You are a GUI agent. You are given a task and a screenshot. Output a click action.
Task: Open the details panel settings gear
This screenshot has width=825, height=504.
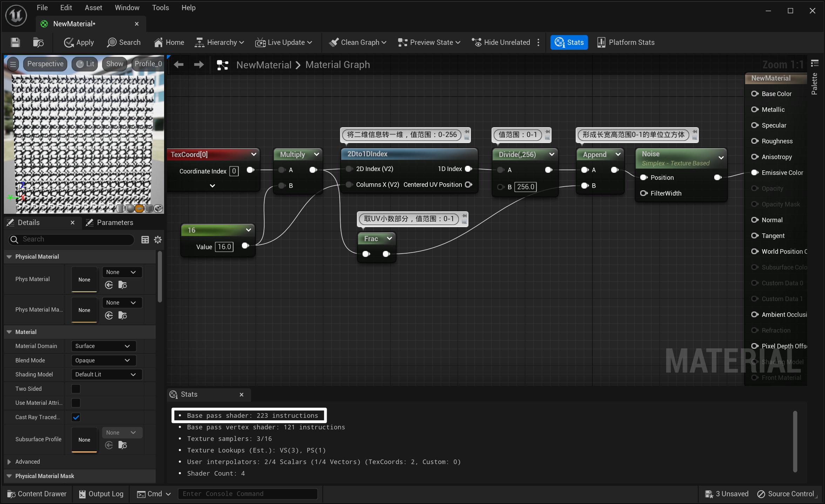click(x=158, y=239)
